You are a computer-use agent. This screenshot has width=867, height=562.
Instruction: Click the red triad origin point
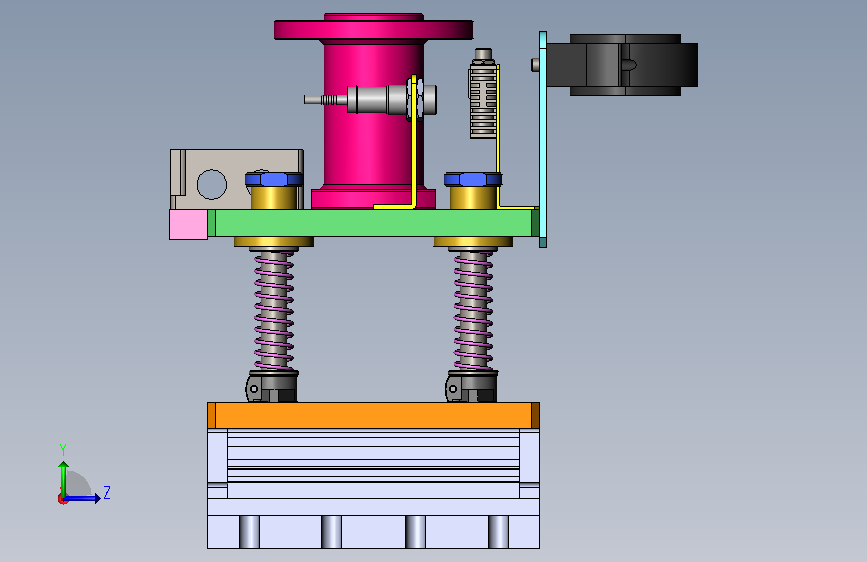[x=62, y=499]
